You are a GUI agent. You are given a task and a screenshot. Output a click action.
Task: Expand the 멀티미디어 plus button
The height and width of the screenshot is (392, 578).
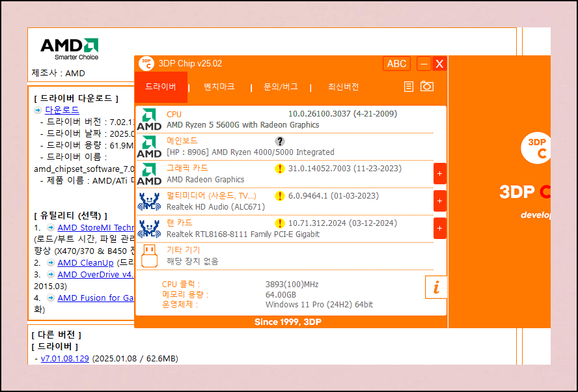[440, 201]
